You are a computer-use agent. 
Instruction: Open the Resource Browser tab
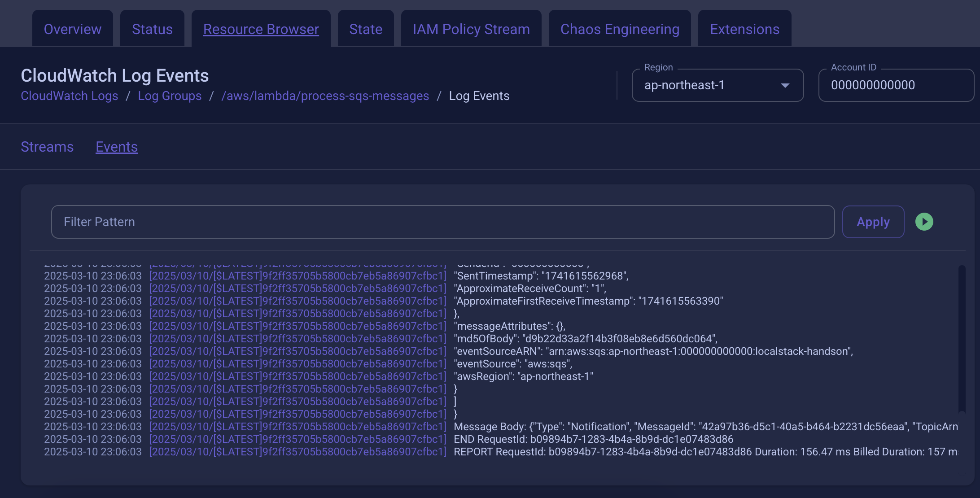coord(261,29)
